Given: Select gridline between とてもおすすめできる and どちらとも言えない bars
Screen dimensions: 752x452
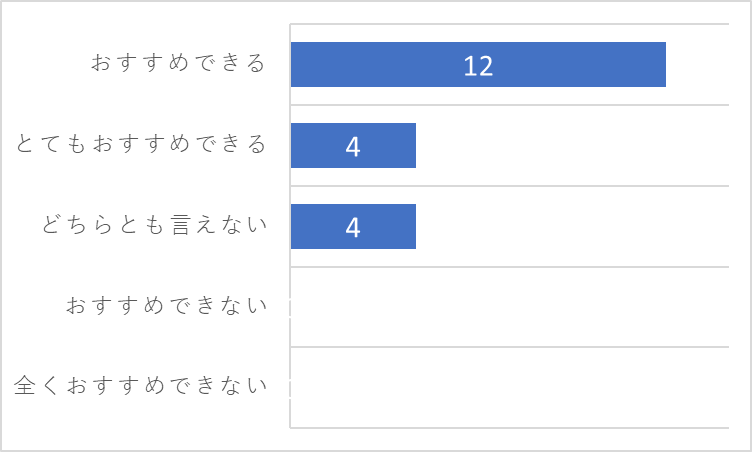Looking at the screenshot, I should [509, 186].
